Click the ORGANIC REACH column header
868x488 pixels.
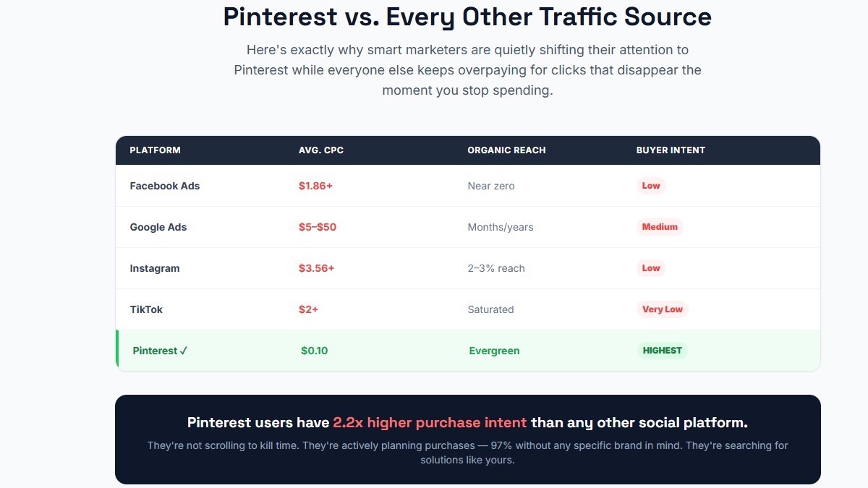[x=506, y=150]
